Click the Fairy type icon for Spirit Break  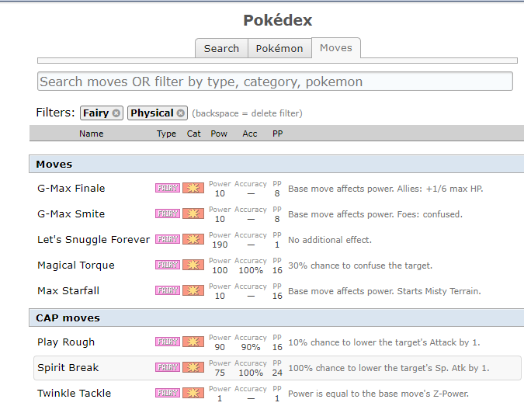168,367
